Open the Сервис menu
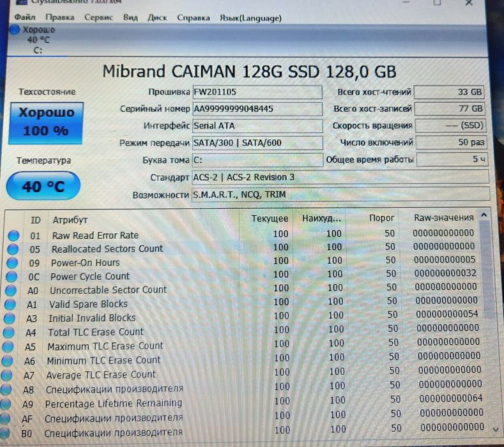 tap(98, 17)
